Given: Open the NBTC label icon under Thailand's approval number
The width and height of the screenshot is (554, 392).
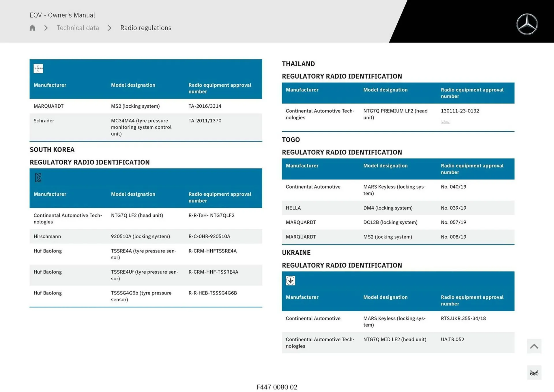Looking at the screenshot, I should coord(445,122).
